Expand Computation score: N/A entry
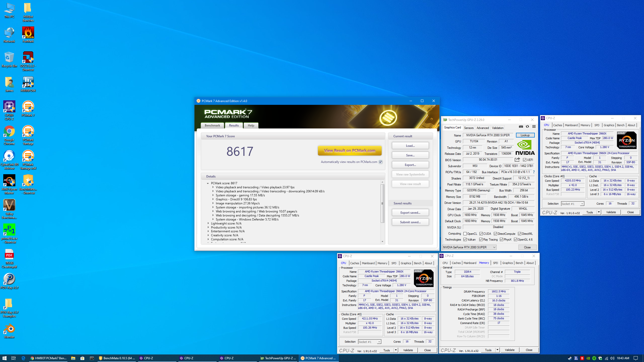 (x=208, y=239)
